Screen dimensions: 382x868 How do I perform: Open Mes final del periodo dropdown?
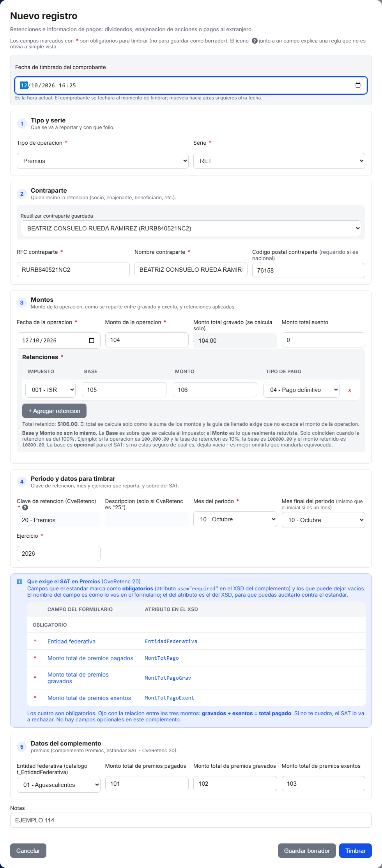[324, 520]
